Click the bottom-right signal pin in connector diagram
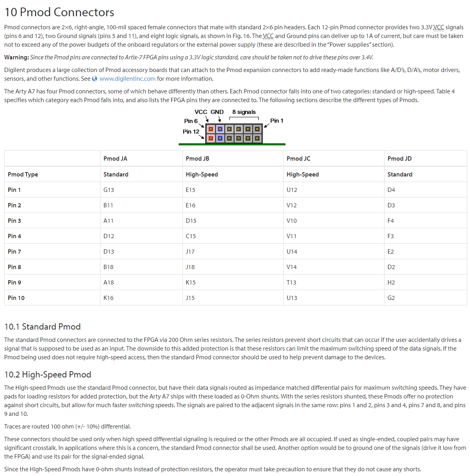Image resolution: width=470 pixels, height=476 pixels. coord(257,138)
